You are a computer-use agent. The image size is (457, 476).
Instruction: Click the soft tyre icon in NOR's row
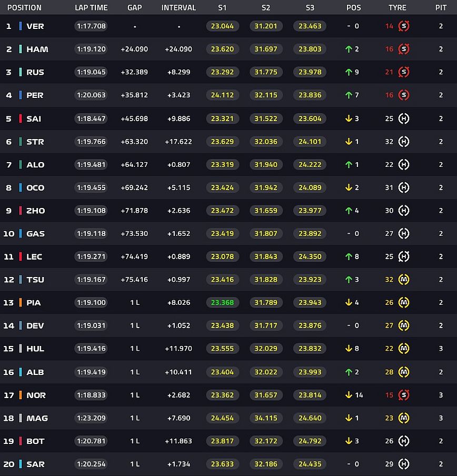coord(404,395)
